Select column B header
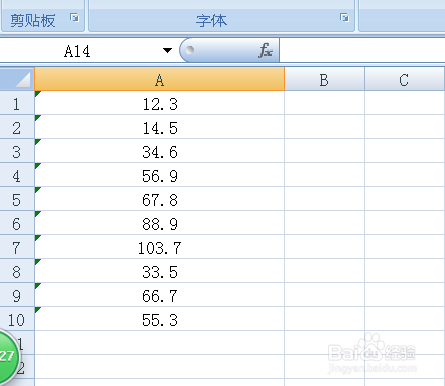The width and height of the screenshot is (445, 386). coord(324,79)
